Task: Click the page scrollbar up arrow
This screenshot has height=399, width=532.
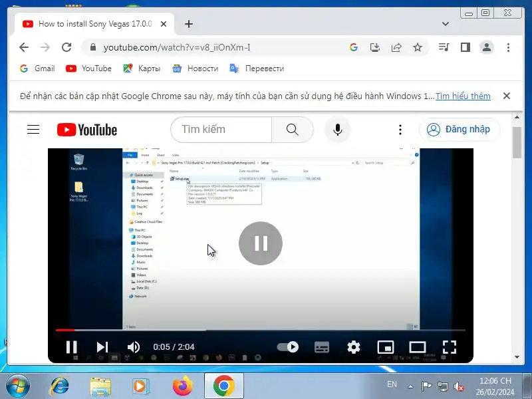Action: click(517, 118)
